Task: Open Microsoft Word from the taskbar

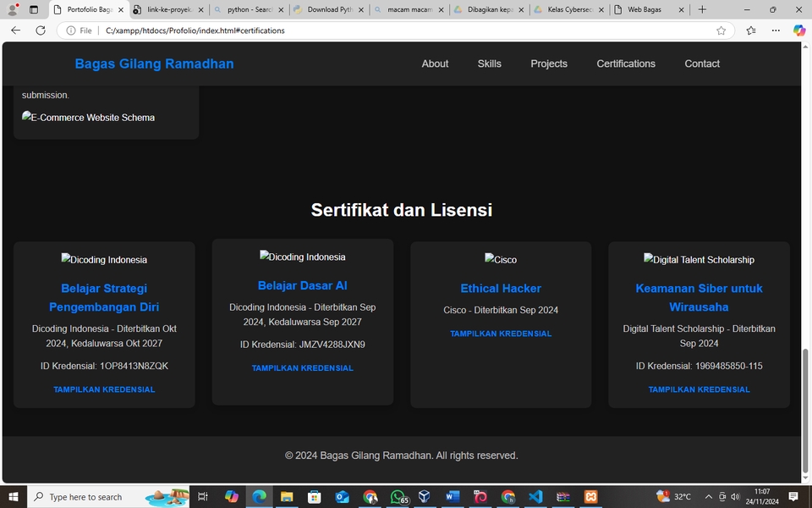Action: pos(452,497)
